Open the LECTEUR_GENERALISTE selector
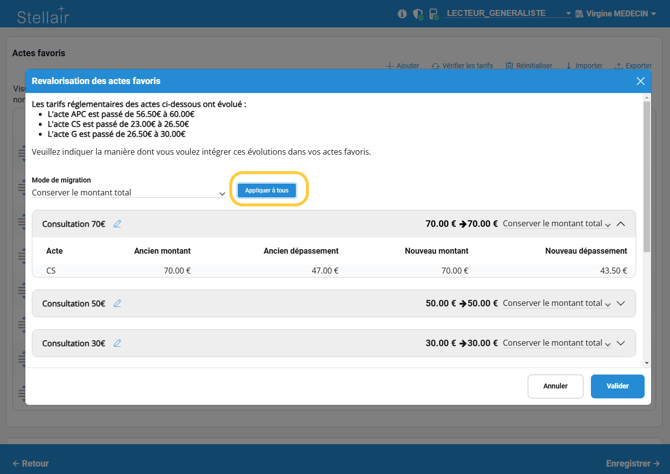This screenshot has height=474, width=670. pos(508,14)
